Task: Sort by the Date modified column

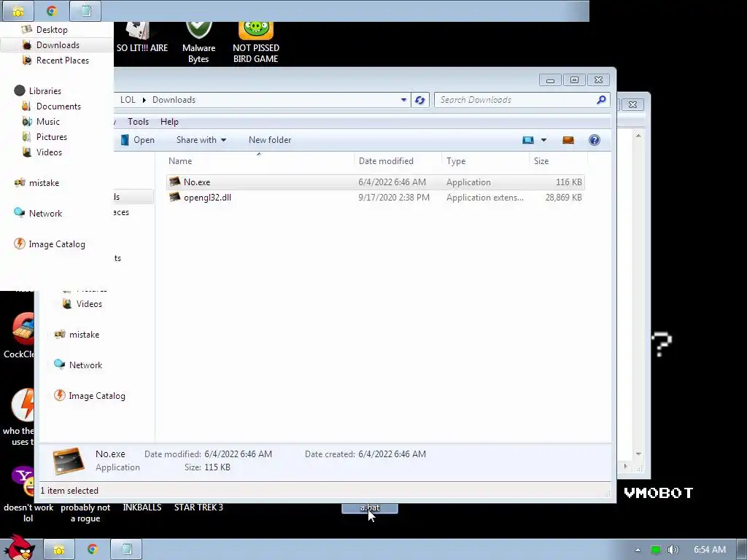Action: point(398,161)
